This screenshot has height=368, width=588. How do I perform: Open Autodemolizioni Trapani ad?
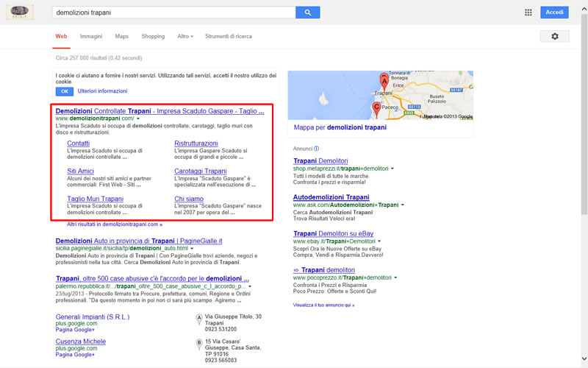click(x=331, y=197)
